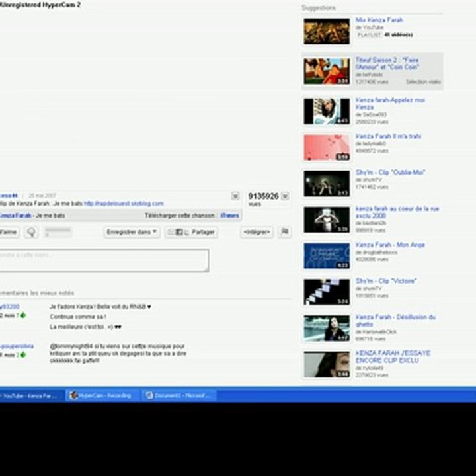Click second commenter username link
This screenshot has height=476, width=476.
coord(17,346)
